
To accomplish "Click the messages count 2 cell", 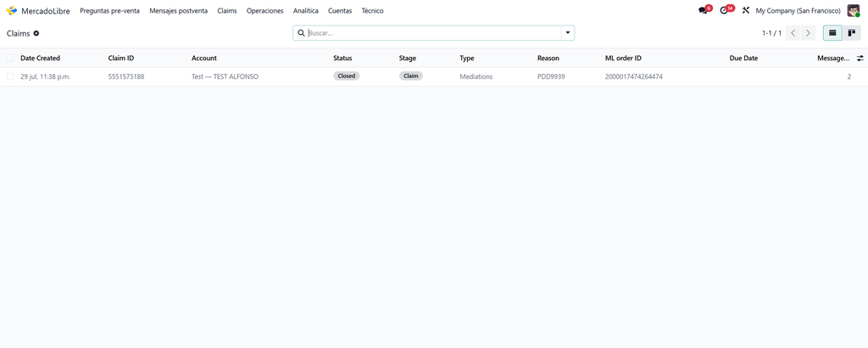I will (x=849, y=76).
